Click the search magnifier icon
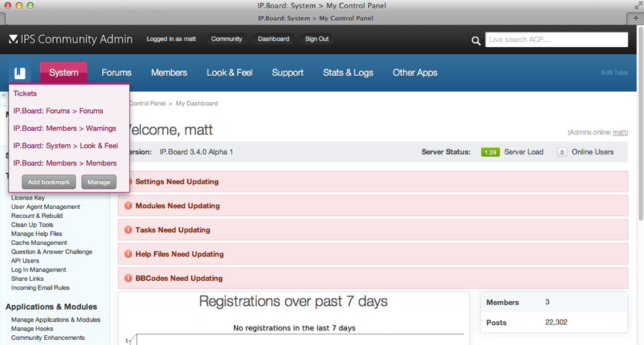 (x=476, y=40)
